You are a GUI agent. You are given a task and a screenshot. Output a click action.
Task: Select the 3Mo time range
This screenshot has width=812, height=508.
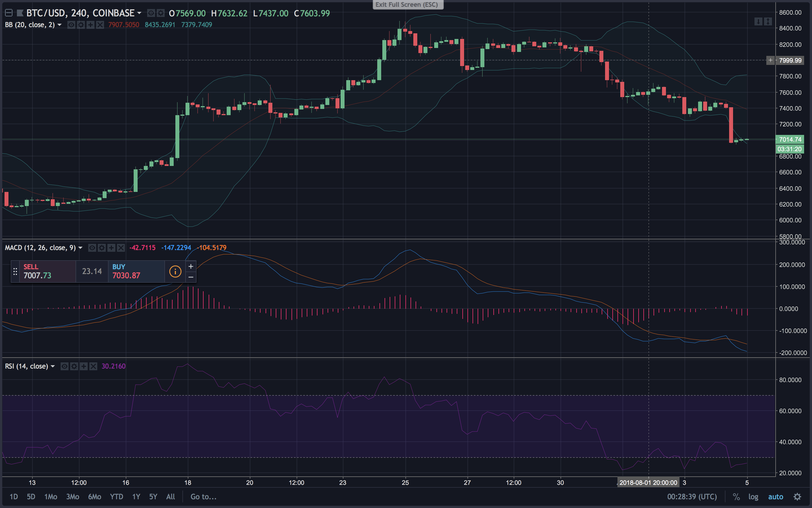[x=72, y=497]
